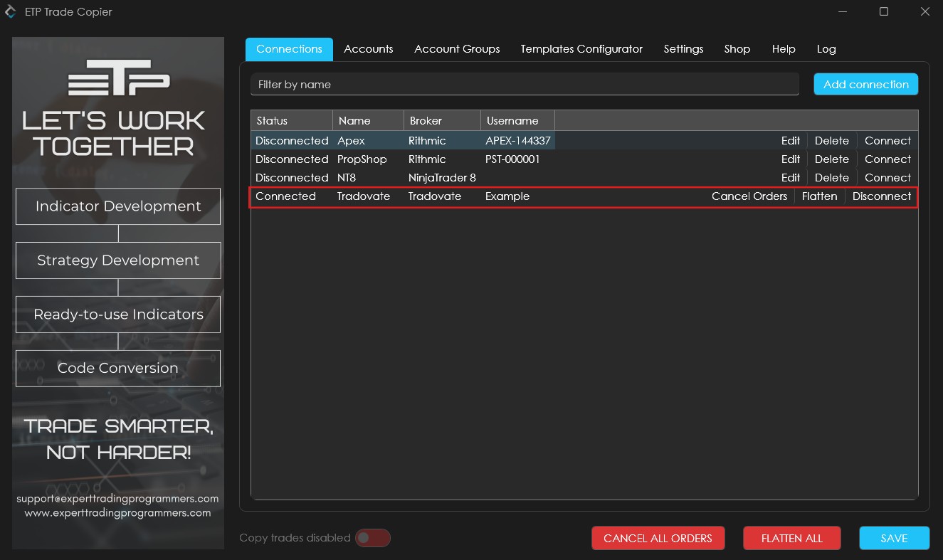Image resolution: width=943 pixels, height=560 pixels.
Task: Click the ETP Trade Copier app icon
Action: coord(11,12)
